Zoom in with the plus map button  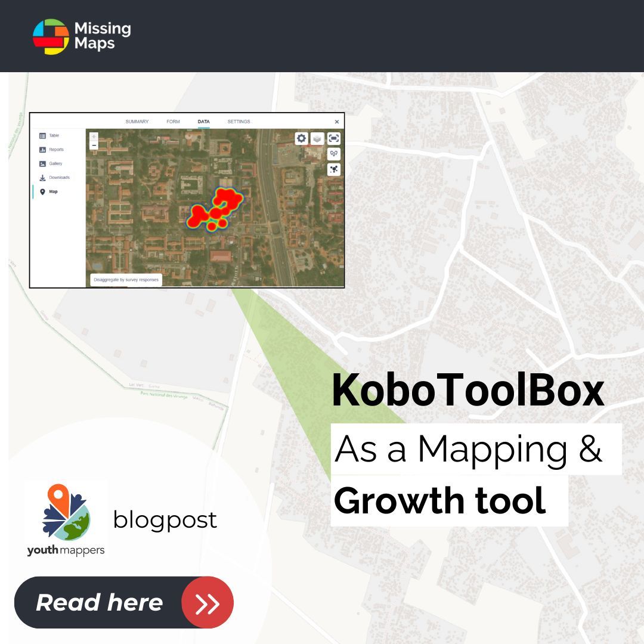click(x=94, y=137)
